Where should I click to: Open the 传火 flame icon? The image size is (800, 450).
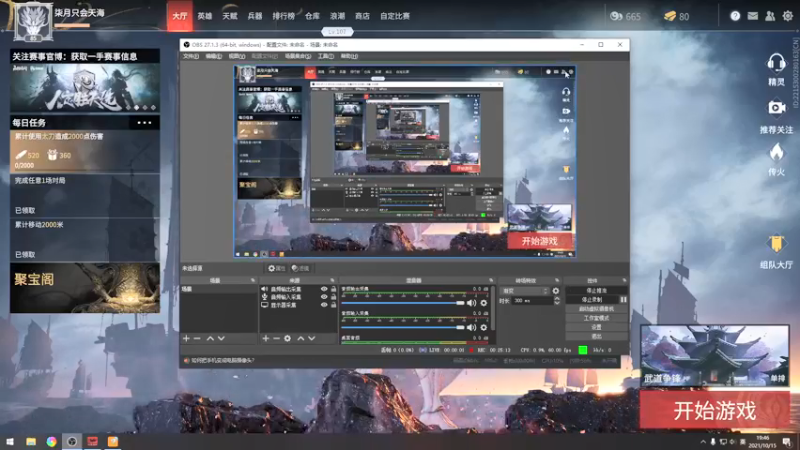[x=776, y=153]
